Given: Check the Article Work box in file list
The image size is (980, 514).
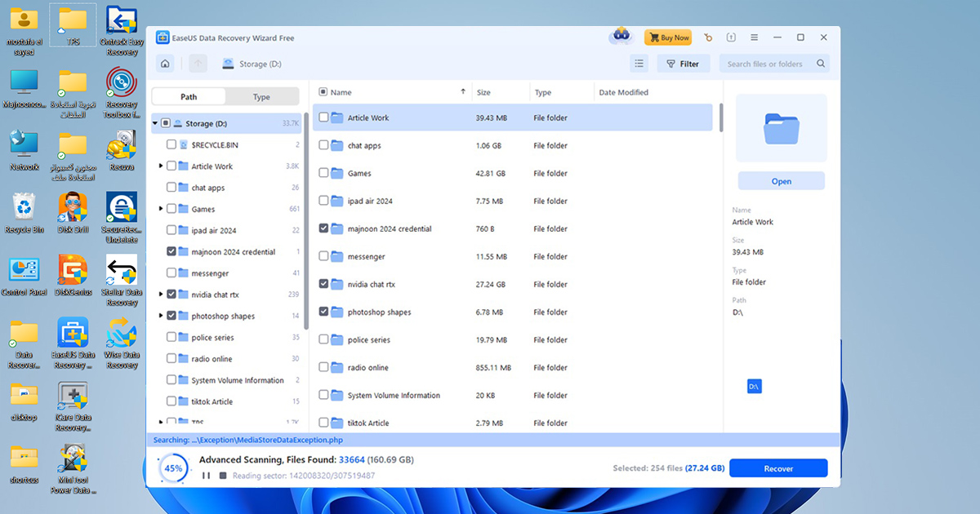Looking at the screenshot, I should tap(323, 117).
